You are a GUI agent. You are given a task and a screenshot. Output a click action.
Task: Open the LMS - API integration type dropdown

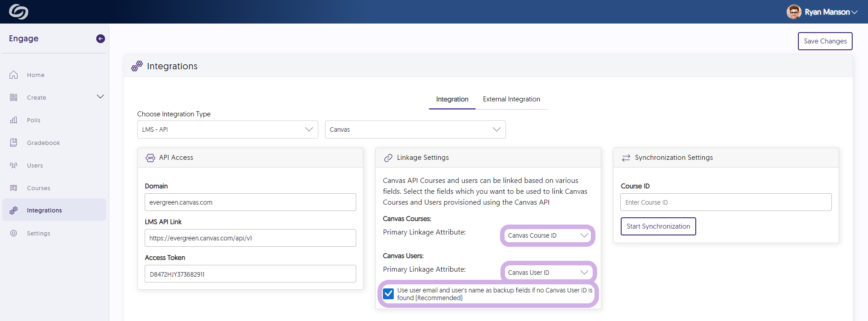tap(228, 129)
